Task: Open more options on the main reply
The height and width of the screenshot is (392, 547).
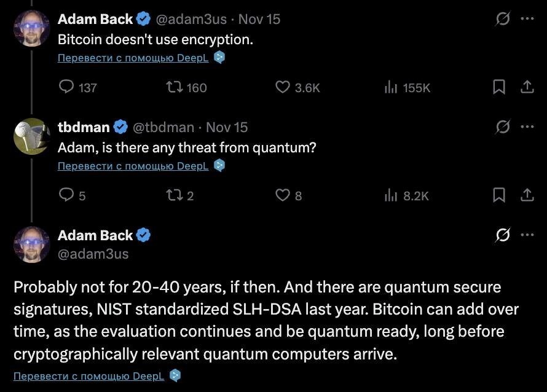Action: pos(527,235)
